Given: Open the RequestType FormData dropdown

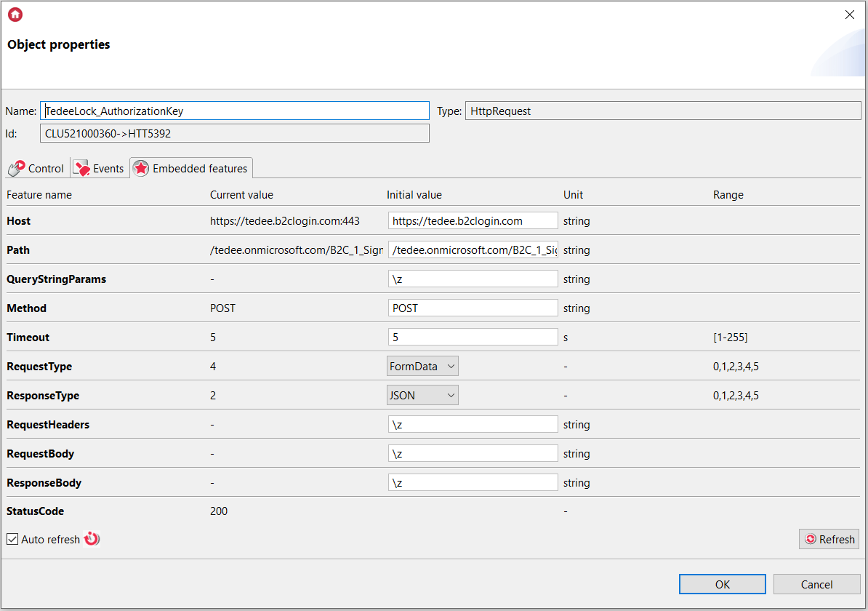Looking at the screenshot, I should [422, 366].
